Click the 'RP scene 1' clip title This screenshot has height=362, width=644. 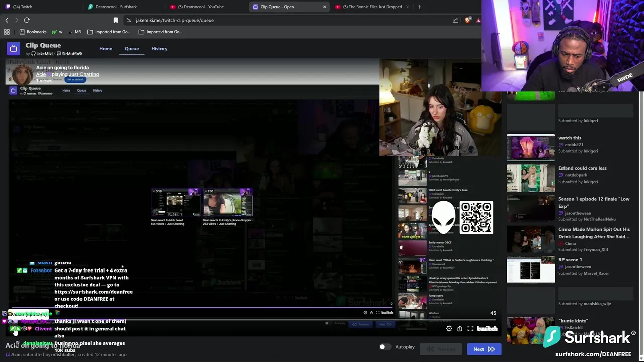[570, 260]
